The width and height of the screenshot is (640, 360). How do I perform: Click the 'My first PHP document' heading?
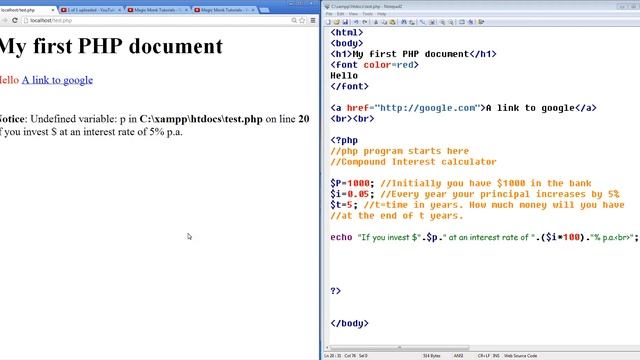(111, 46)
